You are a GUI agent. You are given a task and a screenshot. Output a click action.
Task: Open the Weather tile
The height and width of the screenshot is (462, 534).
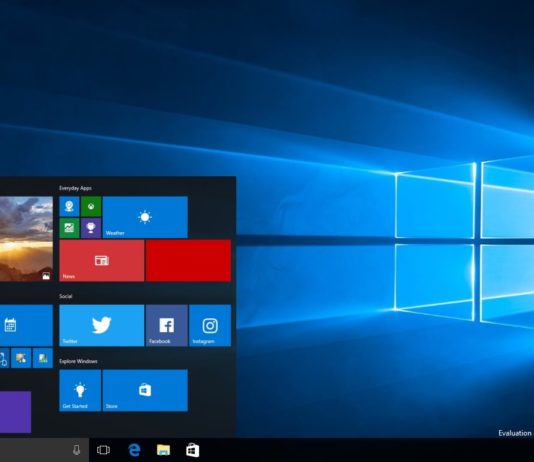click(145, 217)
